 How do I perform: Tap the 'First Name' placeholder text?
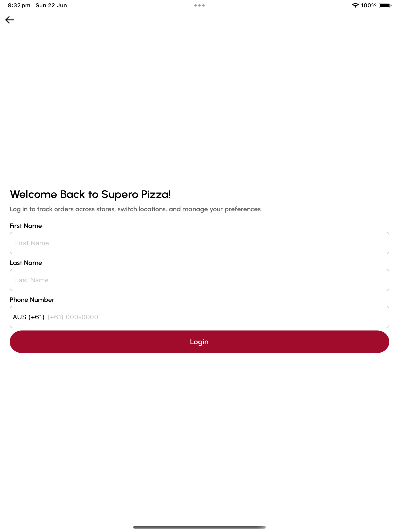tap(32, 243)
